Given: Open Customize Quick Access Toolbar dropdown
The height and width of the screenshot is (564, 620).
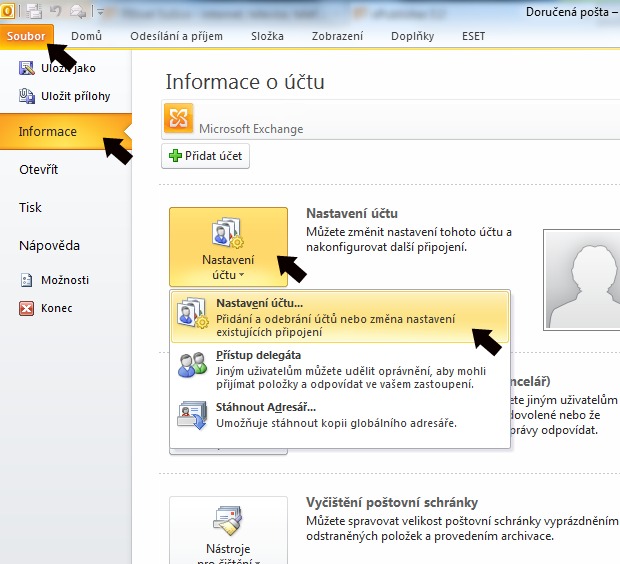Looking at the screenshot, I should pyautogui.click(x=100, y=12).
